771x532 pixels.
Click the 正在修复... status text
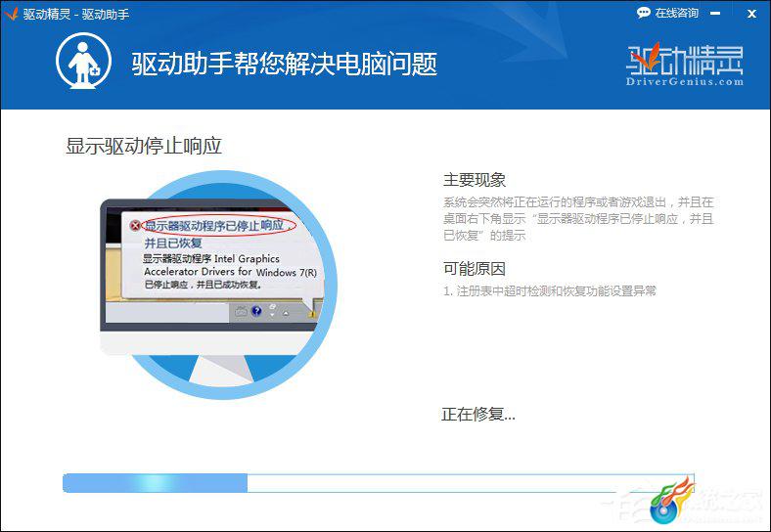(478, 415)
